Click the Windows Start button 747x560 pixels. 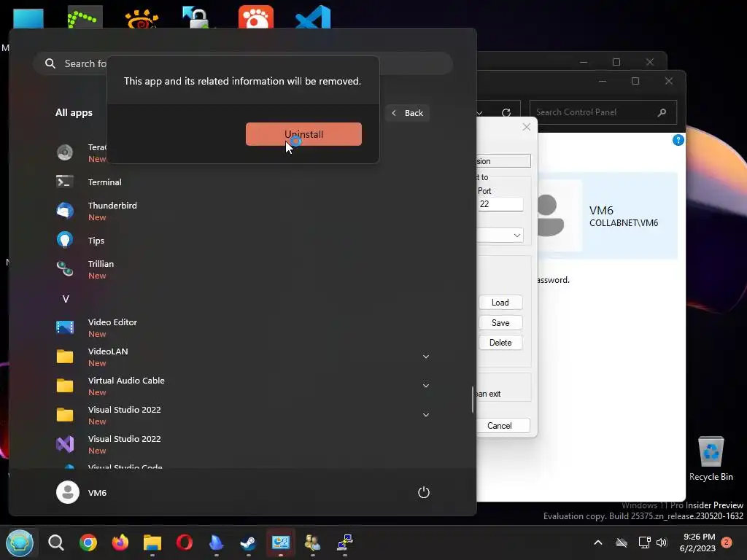pyautogui.click(x=20, y=542)
